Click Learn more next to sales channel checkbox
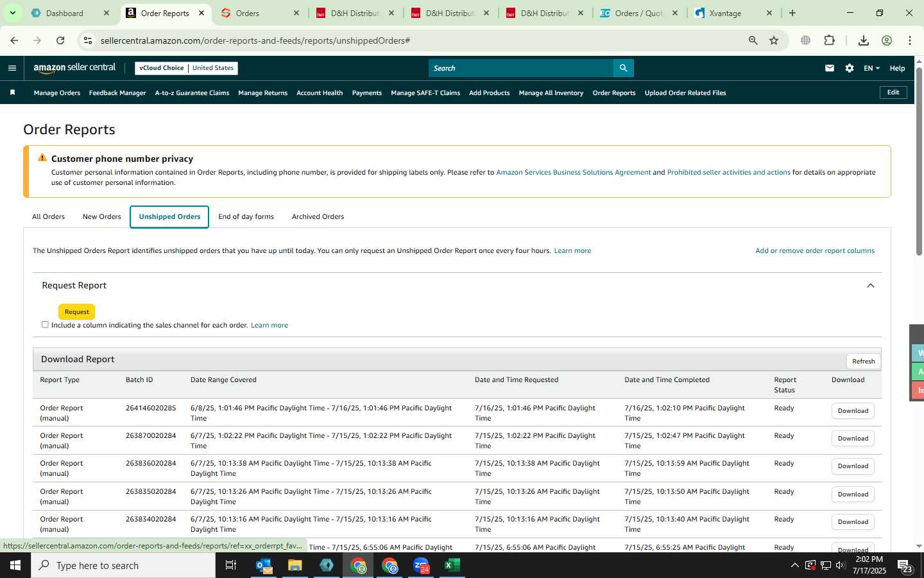924x578 pixels. 269,326
